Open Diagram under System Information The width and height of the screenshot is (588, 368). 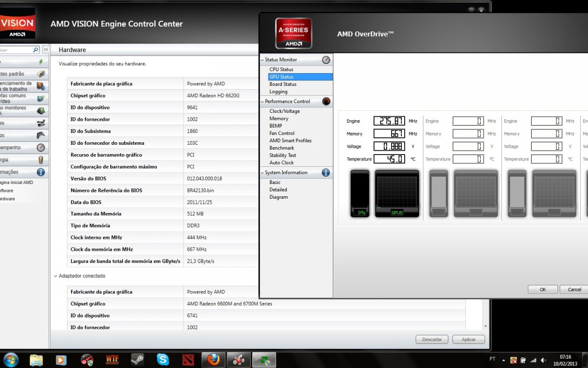279,197
